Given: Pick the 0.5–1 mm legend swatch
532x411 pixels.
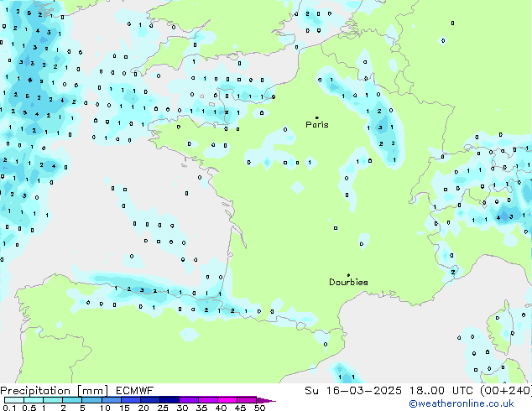Looking at the screenshot, I should 34,400.
